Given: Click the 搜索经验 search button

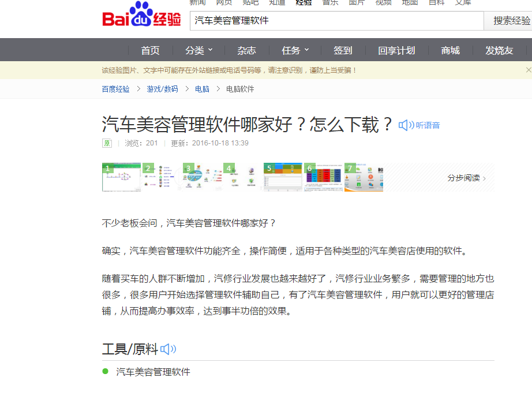Looking at the screenshot, I should 510,21.
